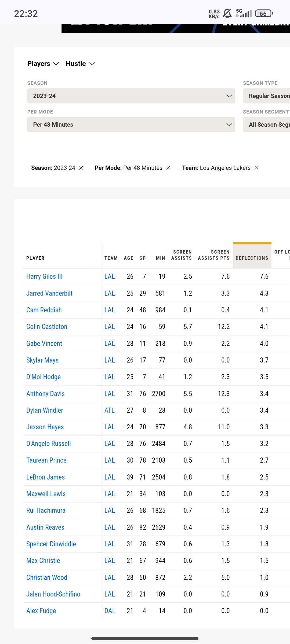This screenshot has height=644, width=290.
Task: Open Austin Reaves player page
Action: coord(45,527)
